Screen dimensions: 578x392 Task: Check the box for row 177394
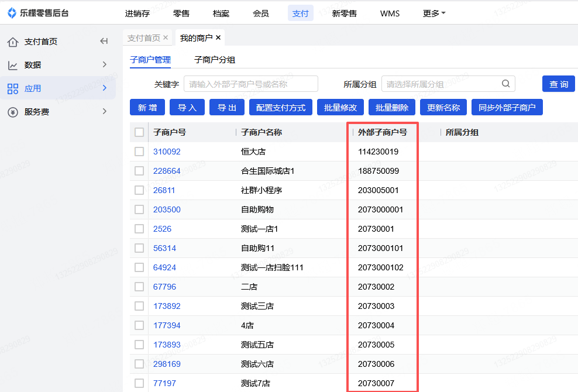click(x=139, y=325)
